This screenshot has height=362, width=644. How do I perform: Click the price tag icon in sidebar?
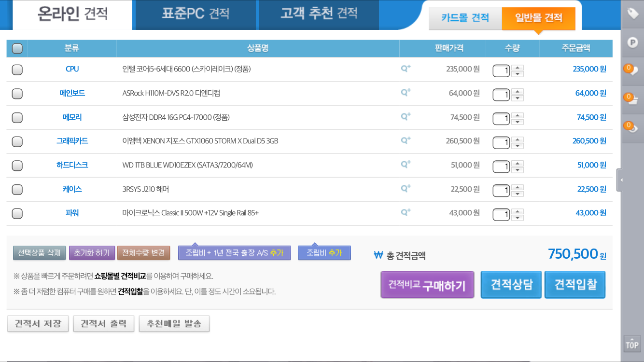(x=632, y=14)
